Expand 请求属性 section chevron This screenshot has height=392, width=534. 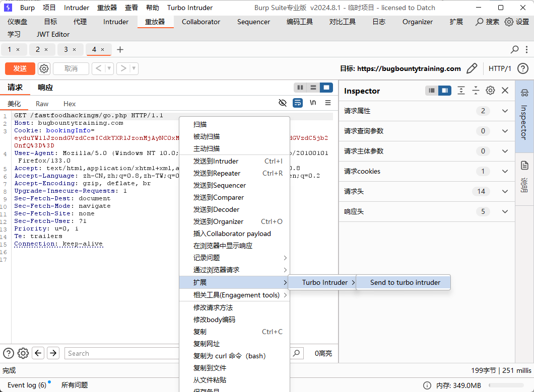505,111
